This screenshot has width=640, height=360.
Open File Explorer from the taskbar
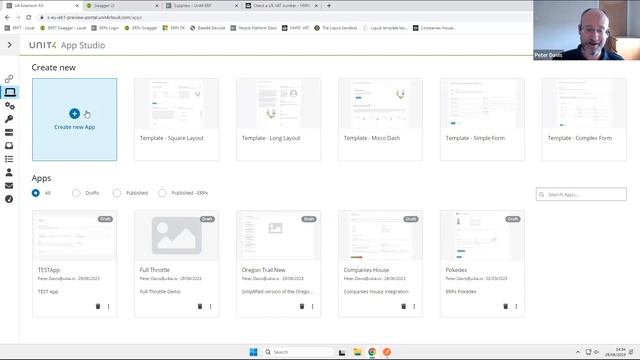pyautogui.click(x=357, y=352)
